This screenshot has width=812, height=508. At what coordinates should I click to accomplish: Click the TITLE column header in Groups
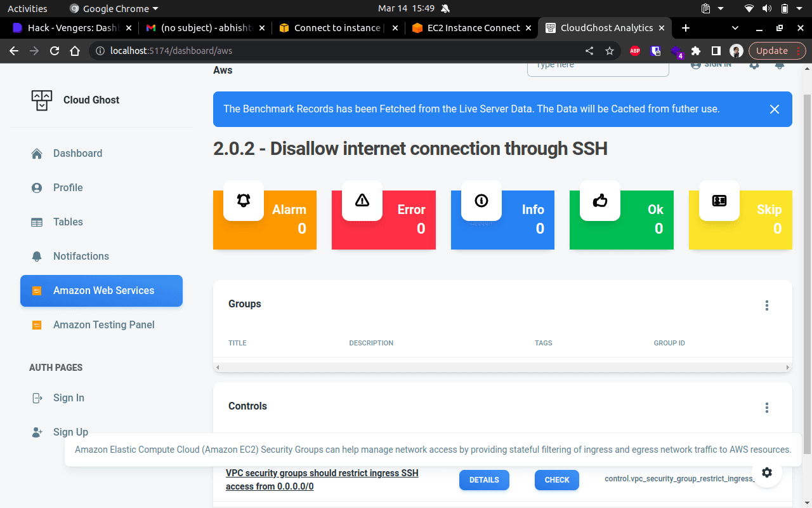click(237, 343)
